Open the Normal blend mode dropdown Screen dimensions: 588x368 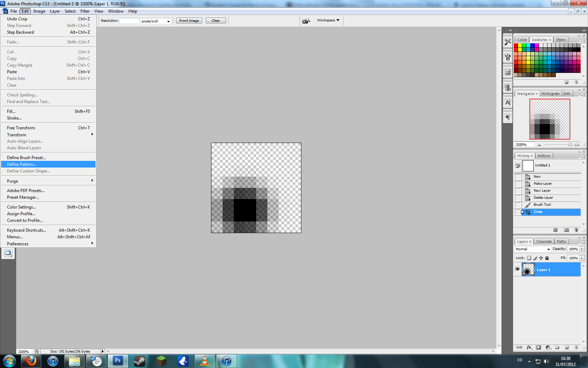[533, 249]
